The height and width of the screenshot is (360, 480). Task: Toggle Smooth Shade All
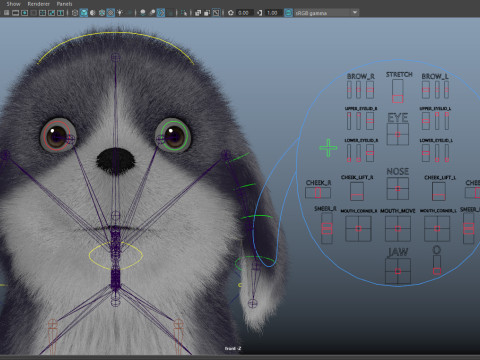(84, 13)
